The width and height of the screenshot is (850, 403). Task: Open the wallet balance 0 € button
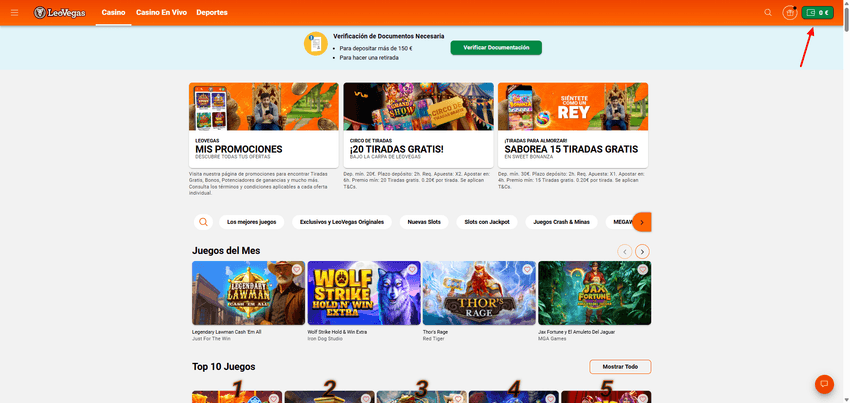pyautogui.click(x=817, y=12)
